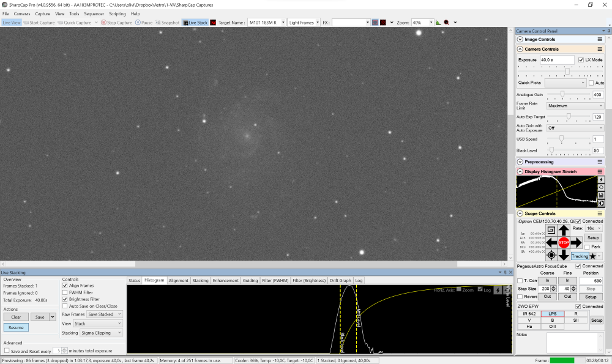Image resolution: width=612 pixels, height=364 pixels.
Task: Click the spiral search icon in Scope Controls
Action: point(551,230)
